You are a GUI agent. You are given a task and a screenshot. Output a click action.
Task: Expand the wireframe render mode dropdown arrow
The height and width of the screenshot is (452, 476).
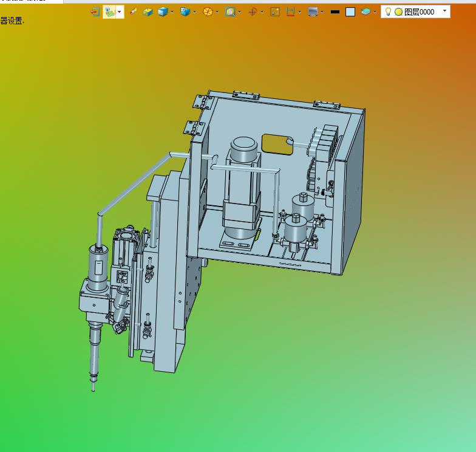tap(217, 12)
